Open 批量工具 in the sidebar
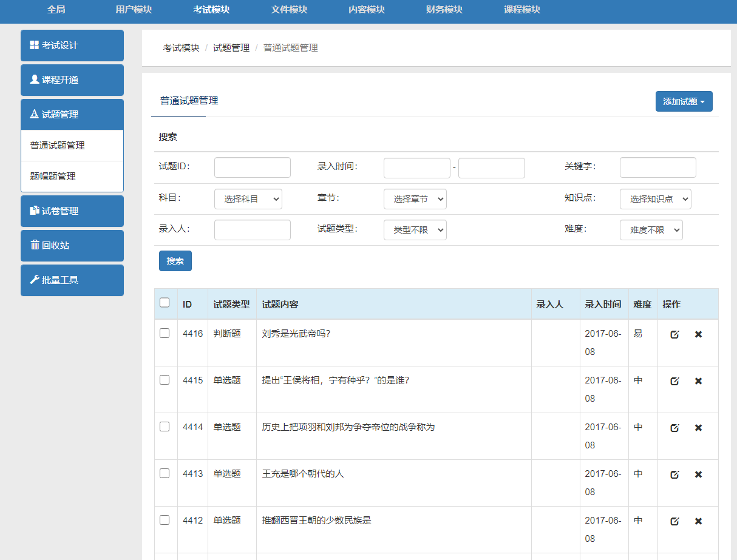 (72, 280)
